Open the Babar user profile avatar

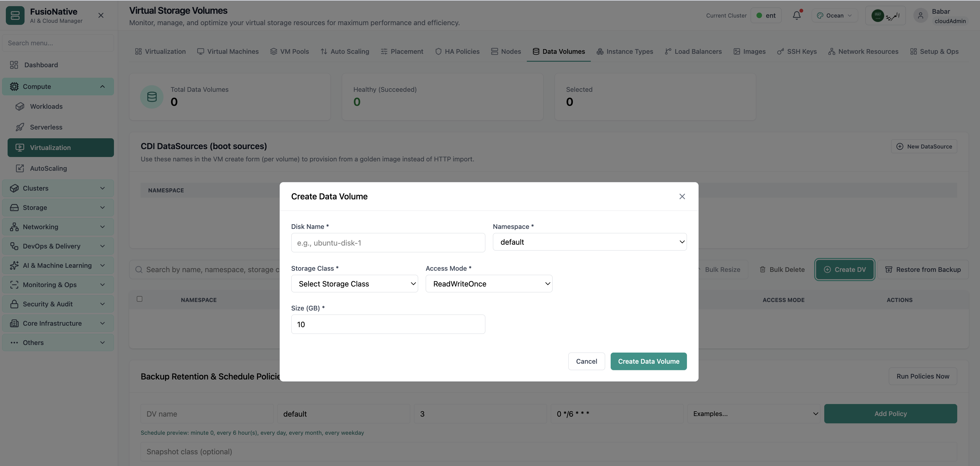(x=921, y=15)
